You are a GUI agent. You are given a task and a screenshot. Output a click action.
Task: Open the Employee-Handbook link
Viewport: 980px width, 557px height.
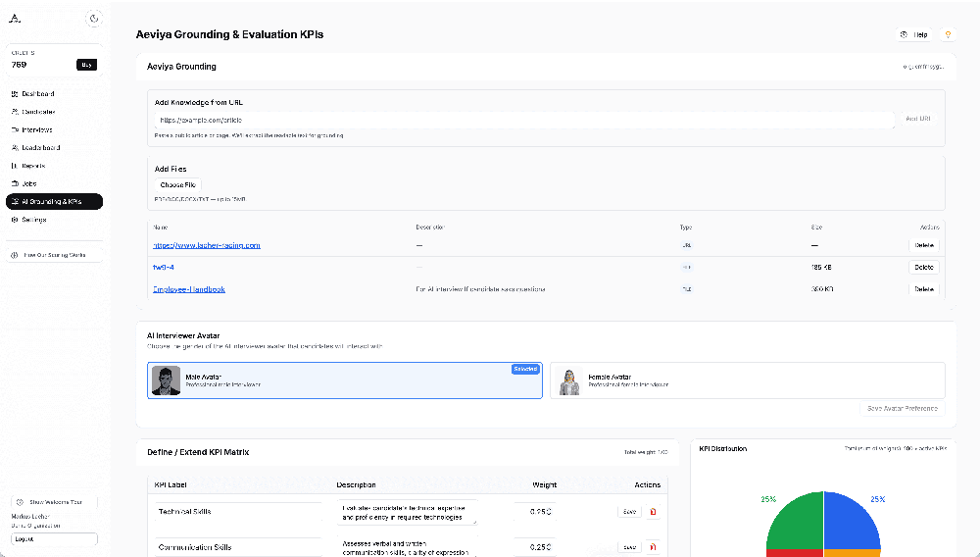[189, 289]
